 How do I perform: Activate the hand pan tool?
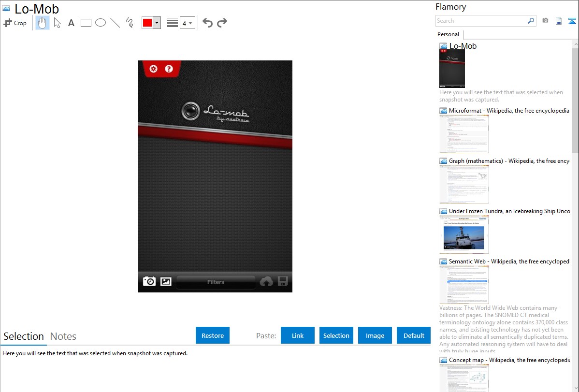click(43, 23)
